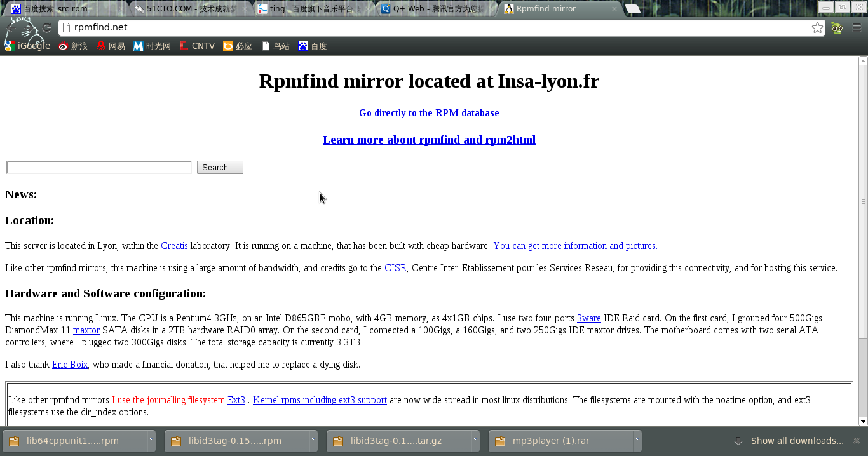Open the 网易 bookmark
The width and height of the screenshot is (868, 456).
coord(111,46)
